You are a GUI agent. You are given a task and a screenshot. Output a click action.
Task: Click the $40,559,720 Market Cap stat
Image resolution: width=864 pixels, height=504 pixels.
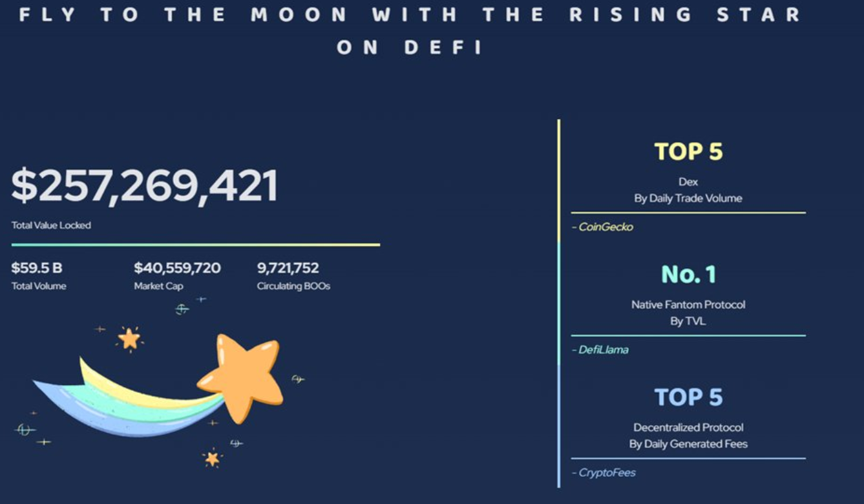(x=177, y=268)
